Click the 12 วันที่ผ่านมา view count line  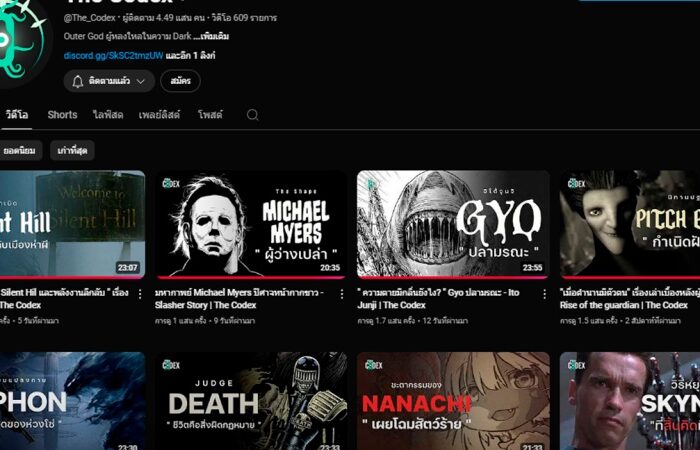412,321
